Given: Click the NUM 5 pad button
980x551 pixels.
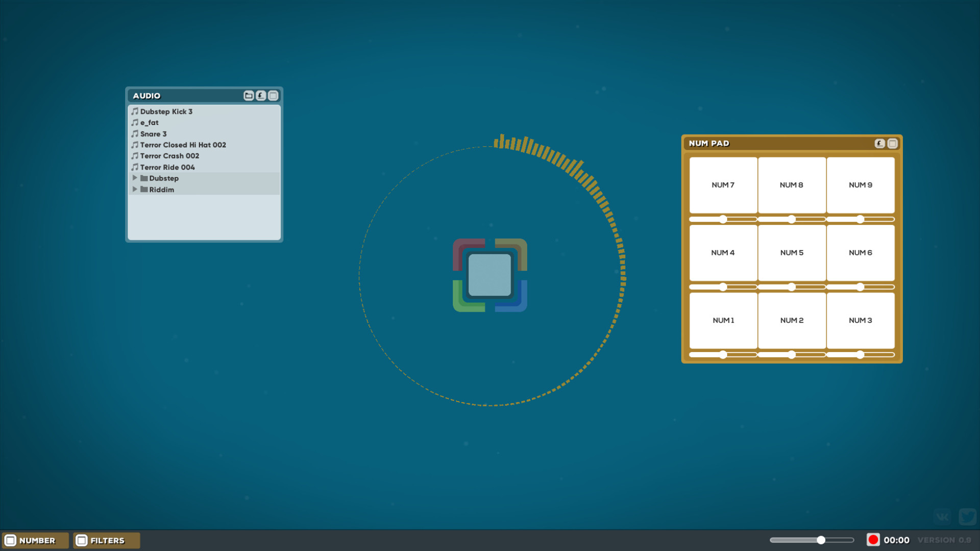Looking at the screenshot, I should coord(791,253).
